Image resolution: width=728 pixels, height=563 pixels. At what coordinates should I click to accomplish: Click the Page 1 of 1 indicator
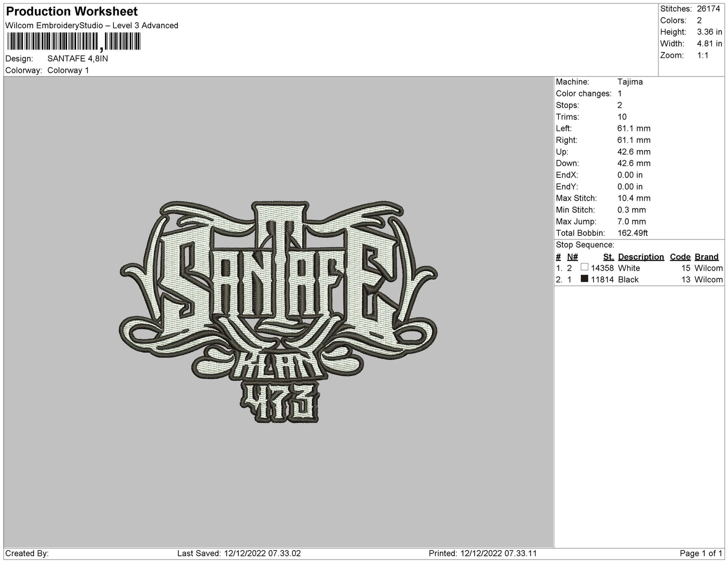(701, 553)
